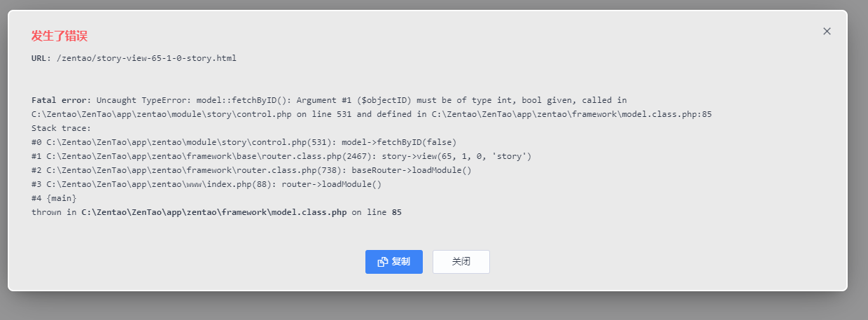Click the copy icon inside 复制 button
Viewport: 868px width, 320px height.
(383, 262)
